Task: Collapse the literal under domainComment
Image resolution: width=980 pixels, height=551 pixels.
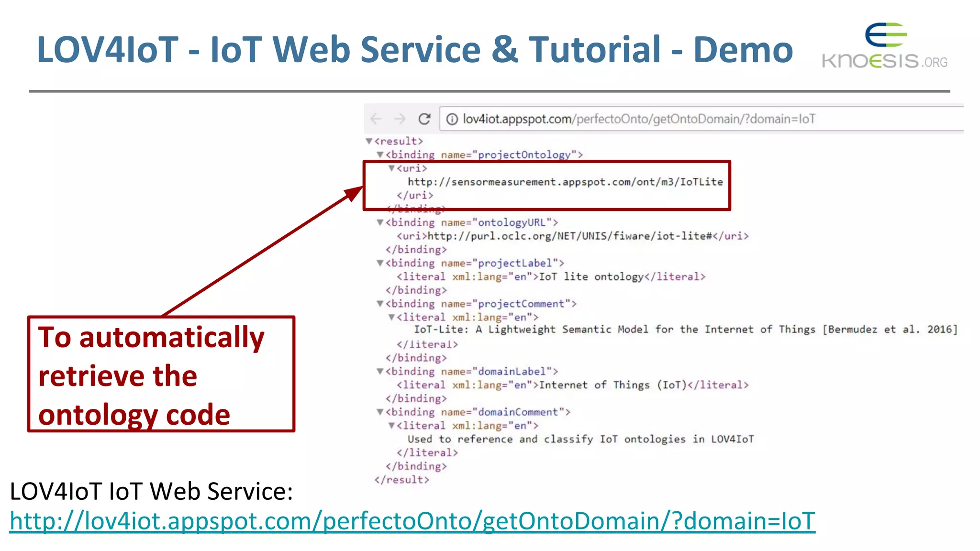Action: click(391, 426)
